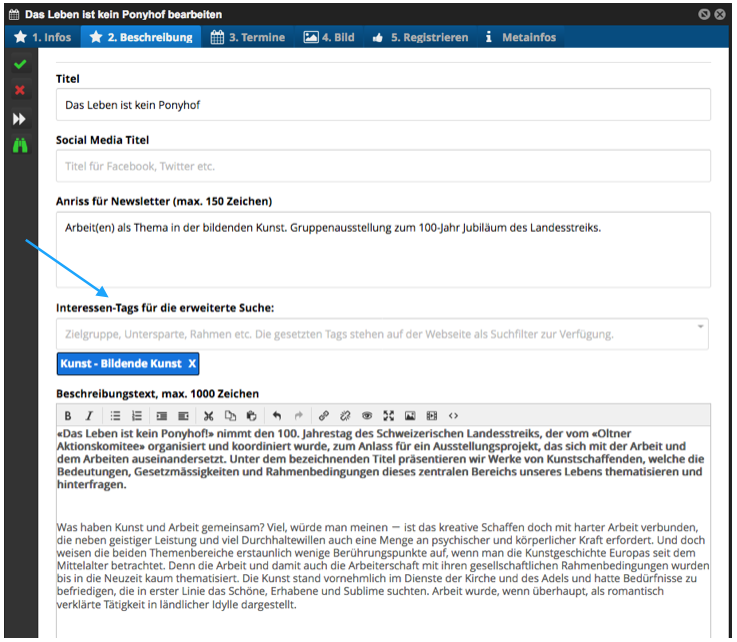The image size is (737, 642).
Task: Remove the Kunst - Bildende Kunst tag
Action: [x=192, y=363]
